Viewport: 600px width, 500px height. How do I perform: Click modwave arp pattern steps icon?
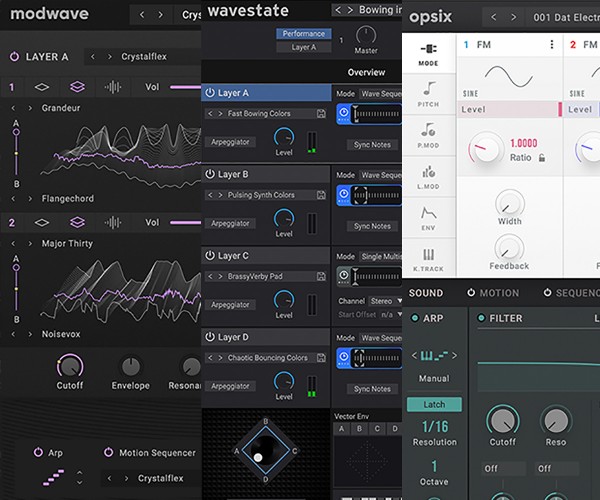point(54,477)
